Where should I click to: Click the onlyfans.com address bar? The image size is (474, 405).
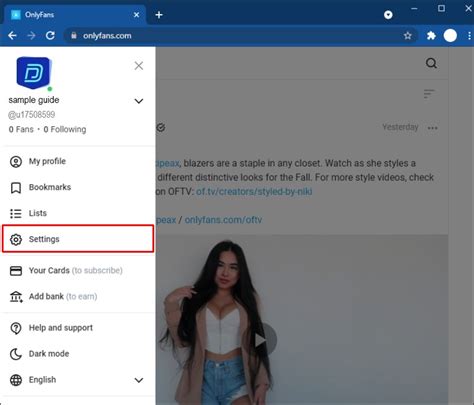(240, 36)
